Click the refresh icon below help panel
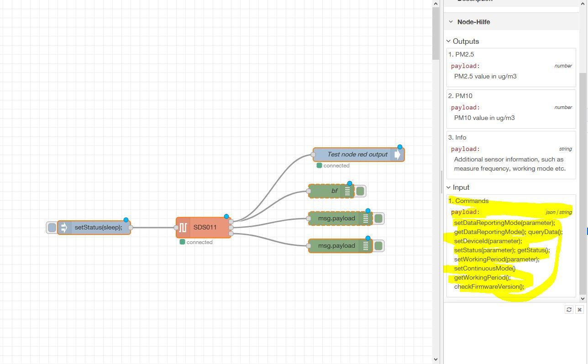Screen dimensions: 588x364 pyautogui.click(x=569, y=310)
